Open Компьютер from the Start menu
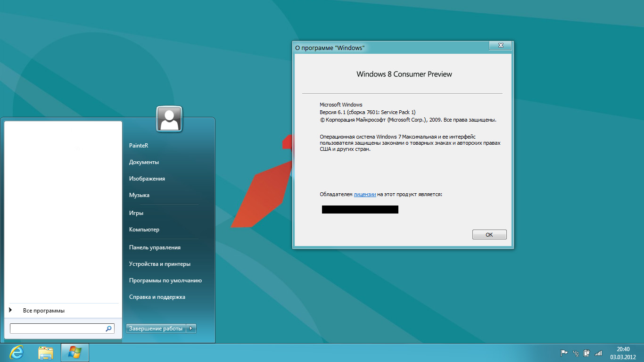 (x=144, y=230)
